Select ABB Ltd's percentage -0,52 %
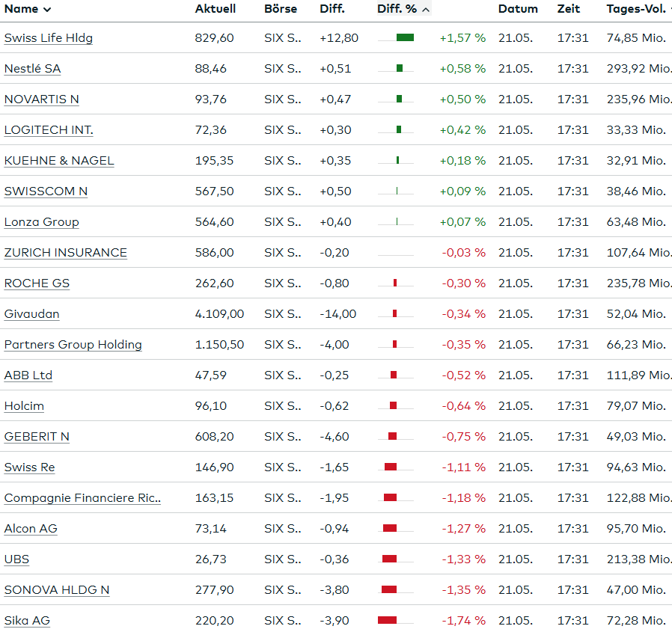Image resolution: width=672 pixels, height=635 pixels. (x=464, y=375)
